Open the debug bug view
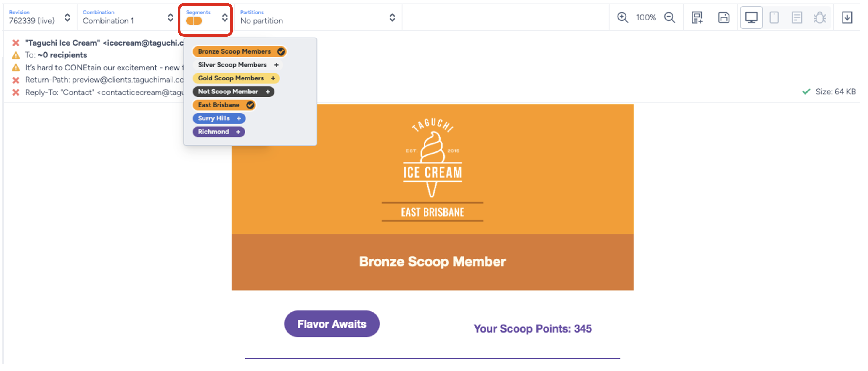 click(819, 17)
